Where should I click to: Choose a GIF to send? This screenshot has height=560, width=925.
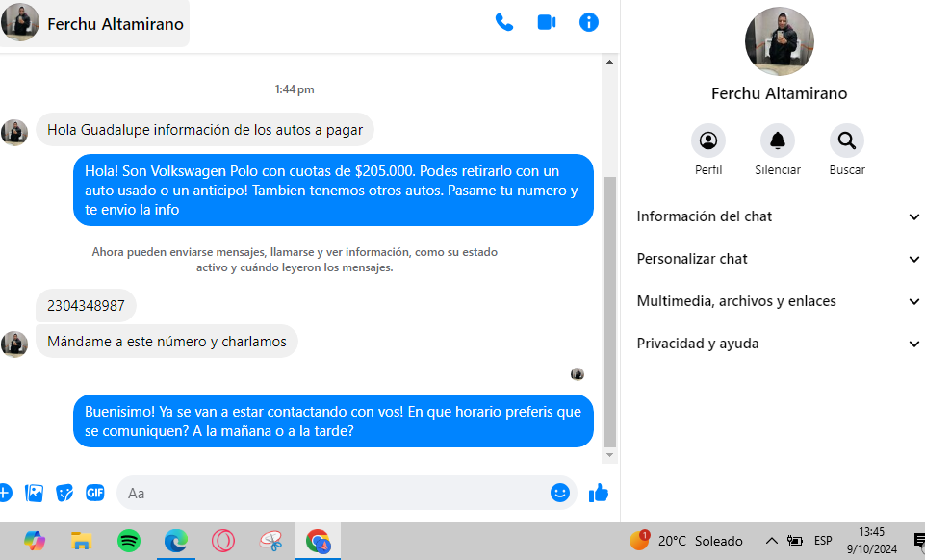[x=94, y=493]
